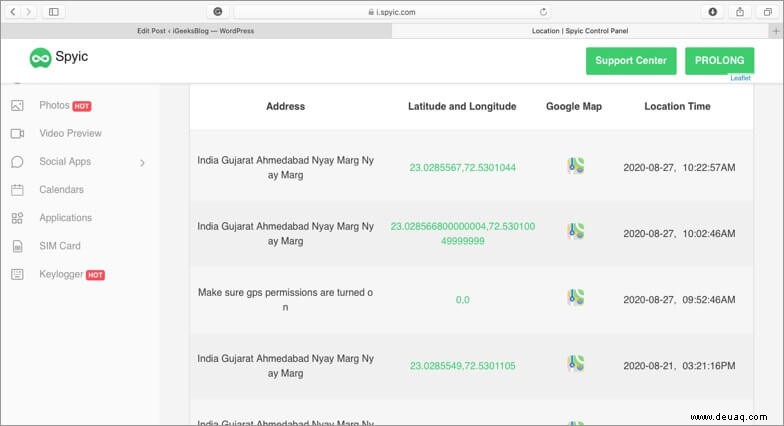
Task: Click the Spyic logo
Action: [58, 58]
